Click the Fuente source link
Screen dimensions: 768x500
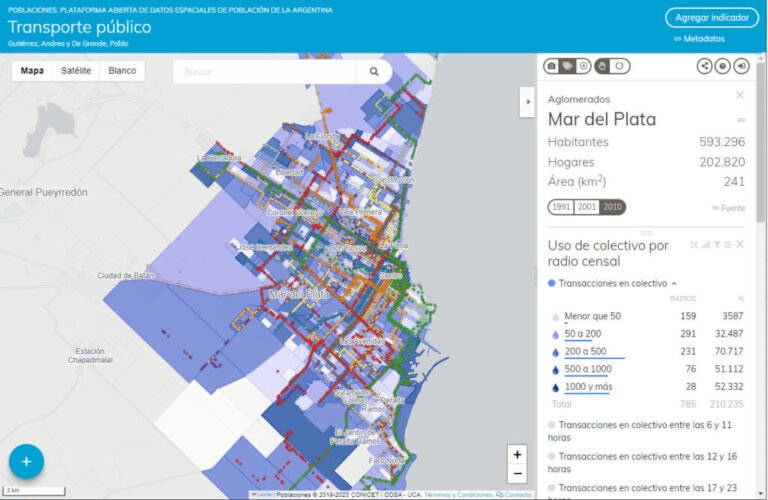point(728,208)
